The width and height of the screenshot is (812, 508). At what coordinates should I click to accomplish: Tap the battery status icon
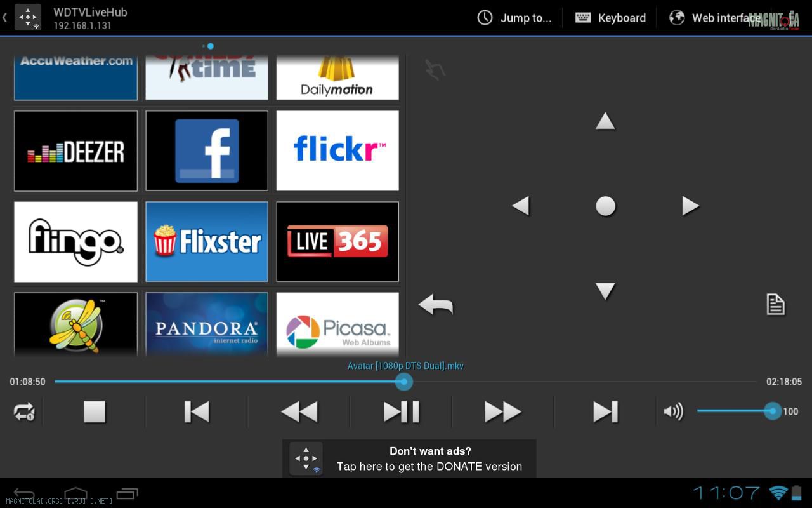pos(796,493)
